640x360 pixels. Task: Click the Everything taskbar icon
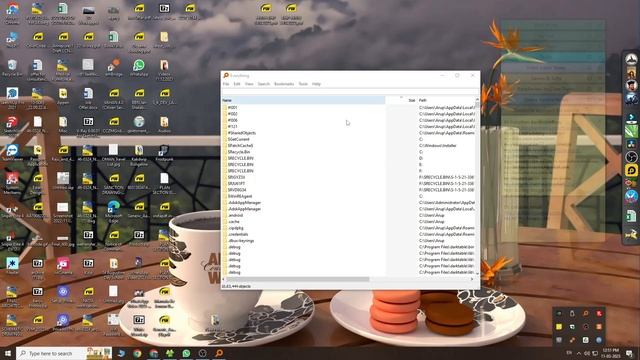219,353
